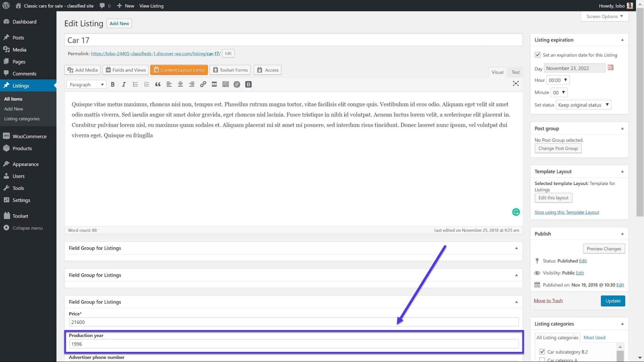
Task: Click the Link insertion icon
Action: pyautogui.click(x=203, y=84)
